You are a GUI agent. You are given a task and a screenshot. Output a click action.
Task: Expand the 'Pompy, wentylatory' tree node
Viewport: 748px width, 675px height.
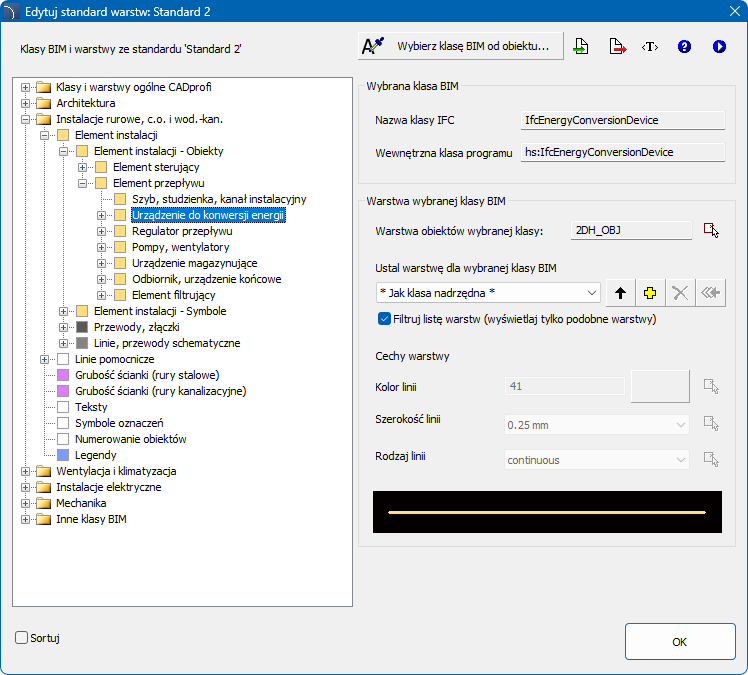click(x=101, y=247)
